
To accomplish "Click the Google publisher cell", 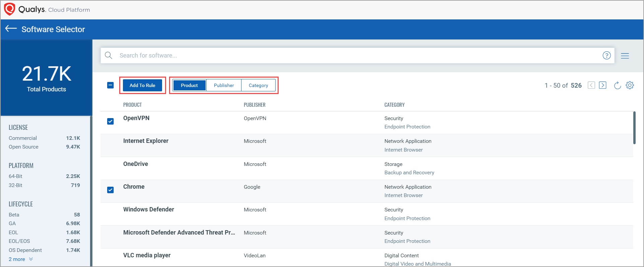I will [x=252, y=187].
